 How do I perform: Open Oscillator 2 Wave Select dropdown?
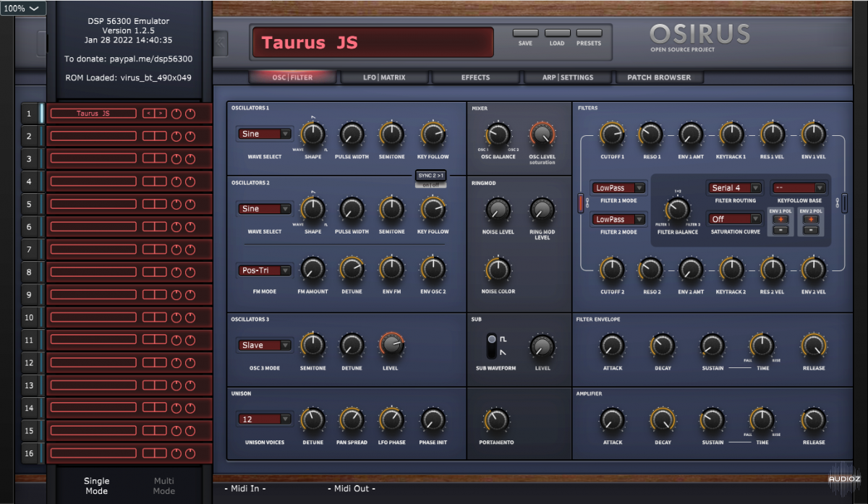pos(265,209)
